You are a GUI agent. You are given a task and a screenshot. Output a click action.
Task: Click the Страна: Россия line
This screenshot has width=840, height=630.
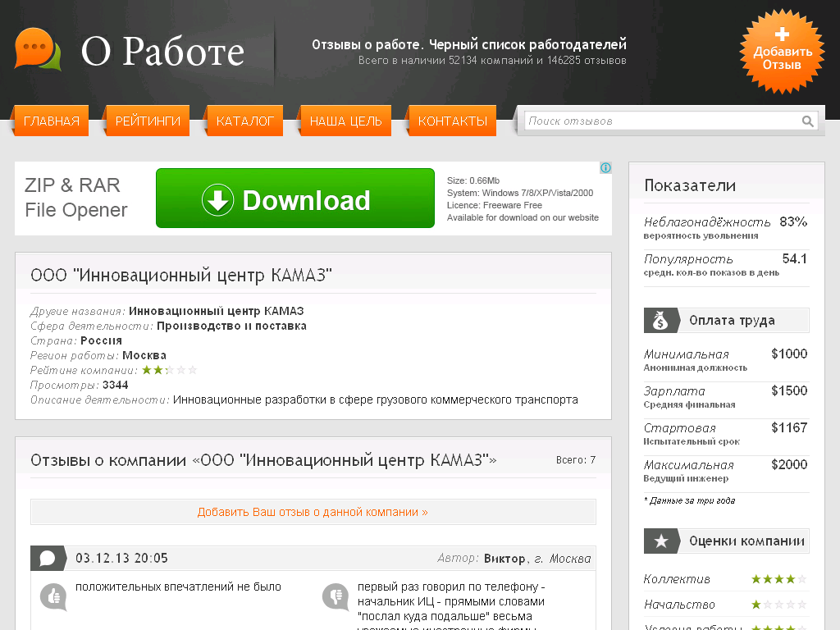[76, 340]
